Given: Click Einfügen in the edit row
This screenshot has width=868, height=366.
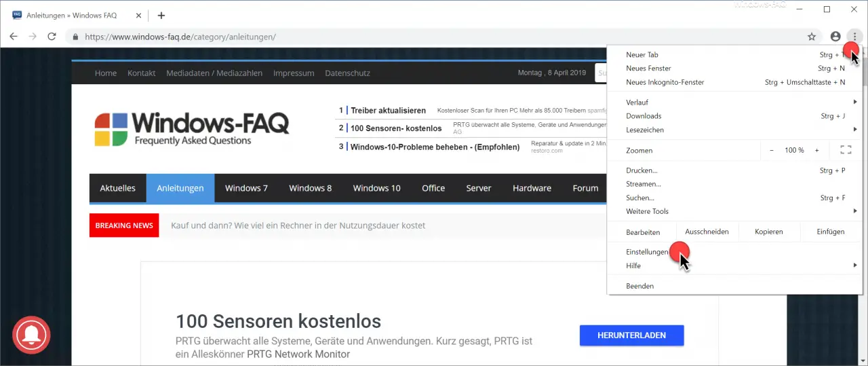Looking at the screenshot, I should (831, 232).
